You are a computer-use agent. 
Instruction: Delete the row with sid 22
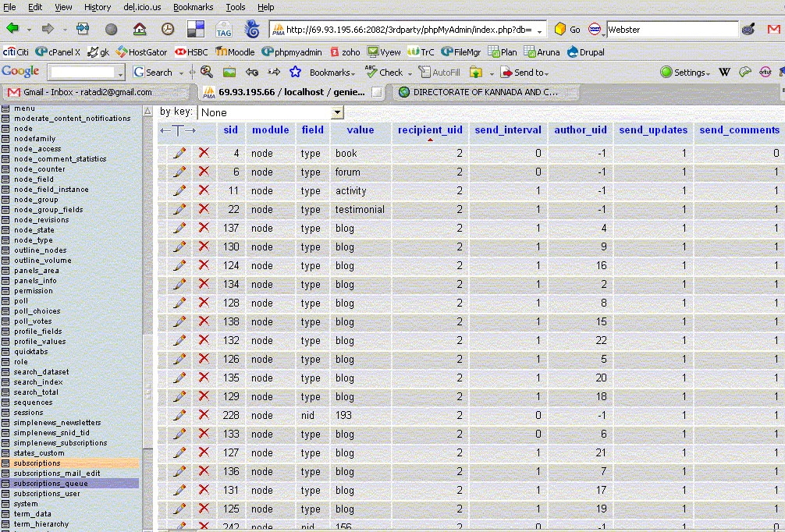pyautogui.click(x=204, y=209)
